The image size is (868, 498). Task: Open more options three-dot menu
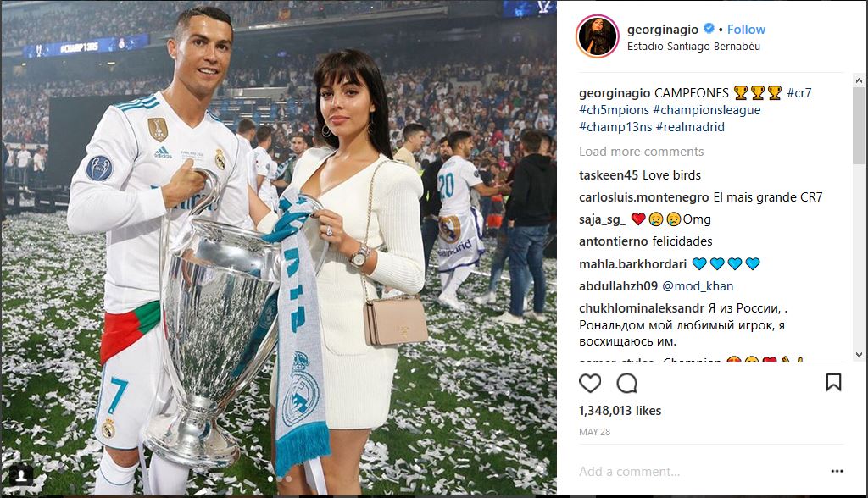pyautogui.click(x=837, y=471)
